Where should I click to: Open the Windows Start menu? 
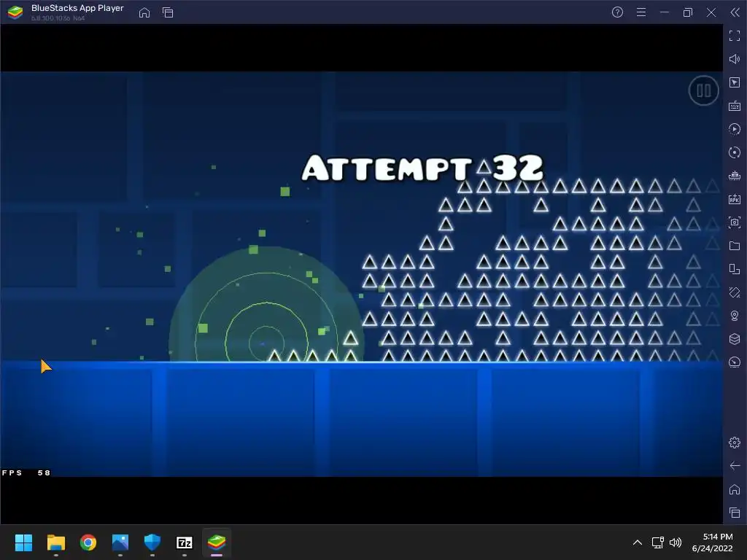tap(23, 542)
